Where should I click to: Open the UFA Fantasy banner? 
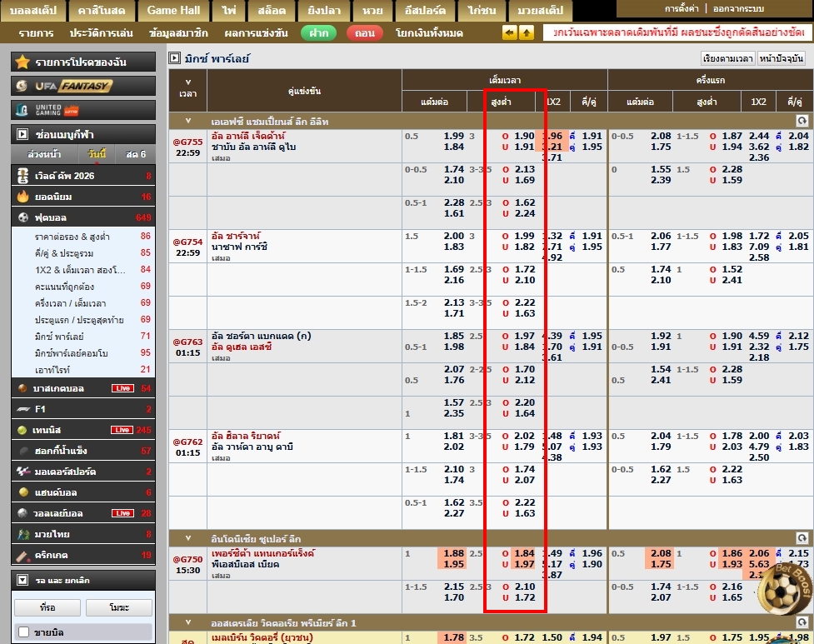pyautogui.click(x=83, y=86)
